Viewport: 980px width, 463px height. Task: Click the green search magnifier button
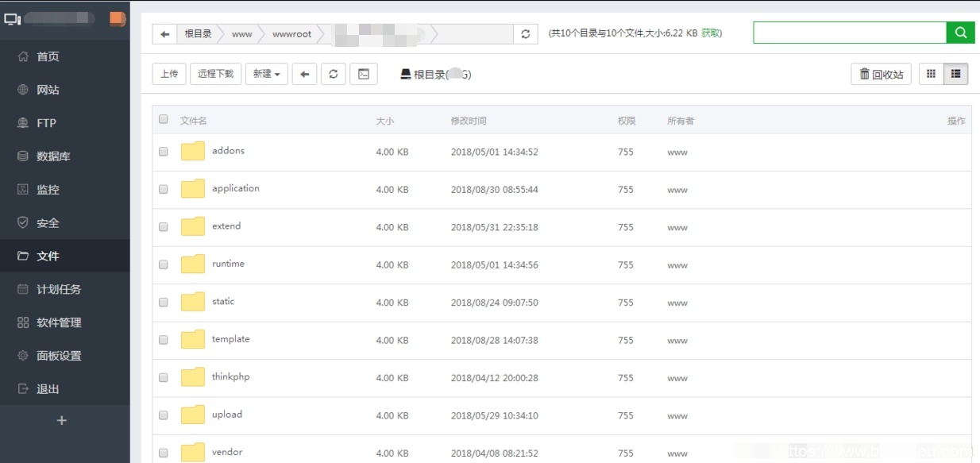(960, 33)
